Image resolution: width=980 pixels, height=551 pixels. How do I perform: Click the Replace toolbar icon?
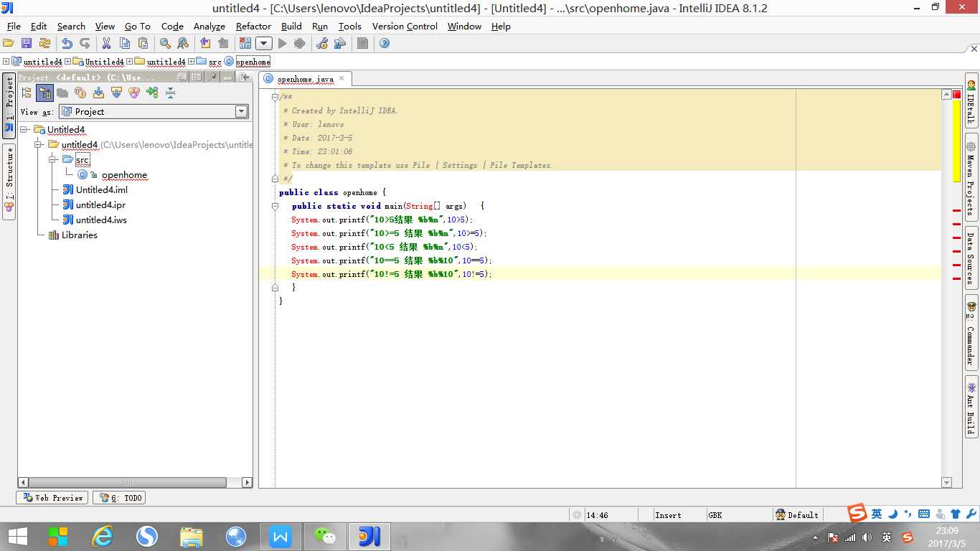183,44
